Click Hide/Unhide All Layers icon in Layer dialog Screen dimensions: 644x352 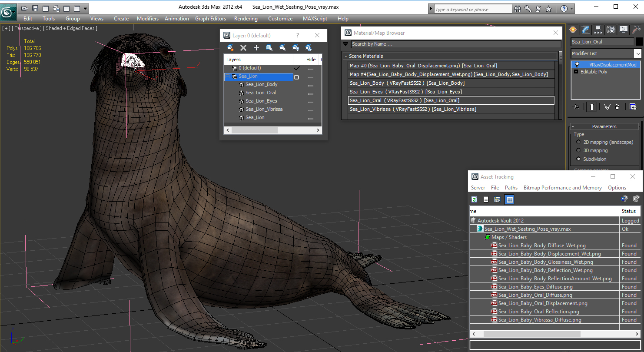(295, 48)
